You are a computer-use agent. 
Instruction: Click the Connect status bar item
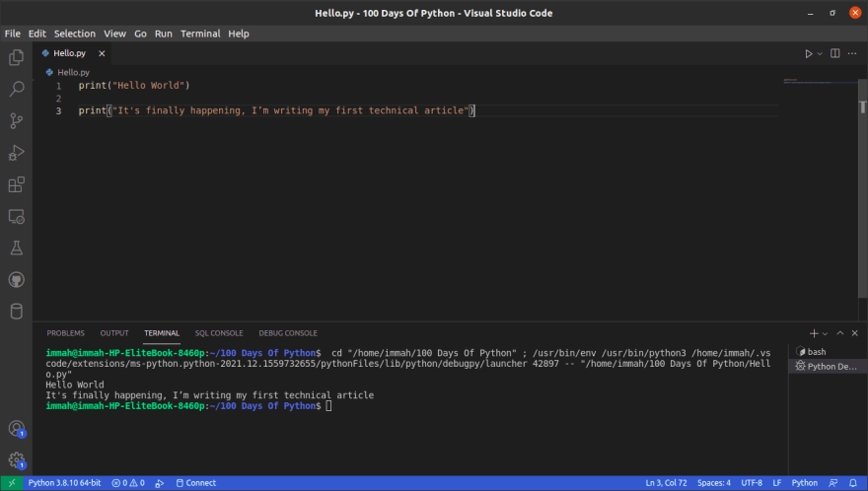tap(196, 483)
